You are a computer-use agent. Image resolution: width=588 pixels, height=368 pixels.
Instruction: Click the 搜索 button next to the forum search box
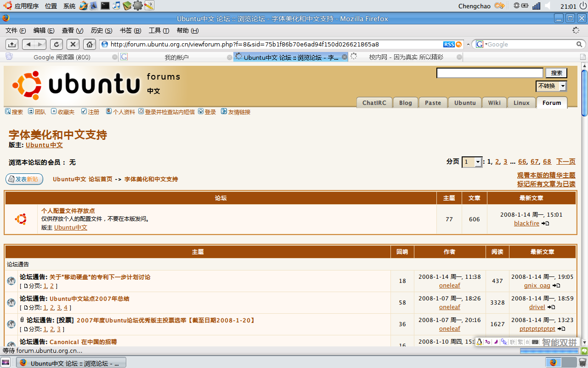coord(556,73)
